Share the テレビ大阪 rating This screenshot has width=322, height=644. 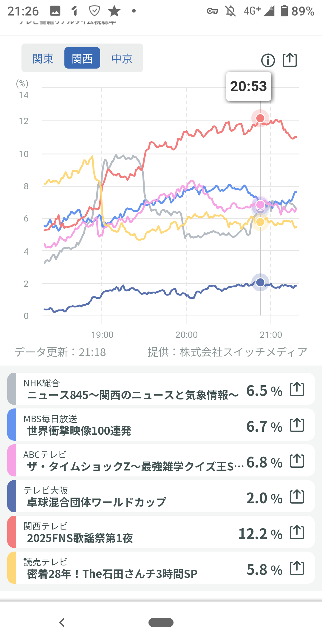pos(297,497)
